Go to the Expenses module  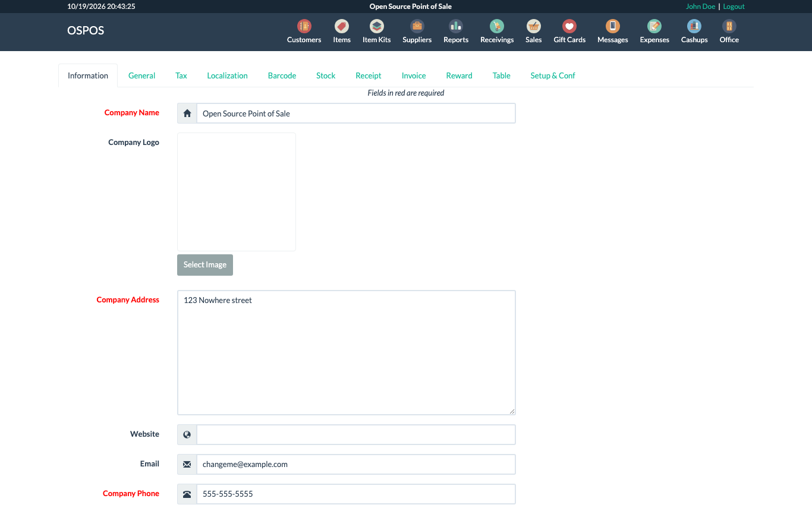point(654,31)
